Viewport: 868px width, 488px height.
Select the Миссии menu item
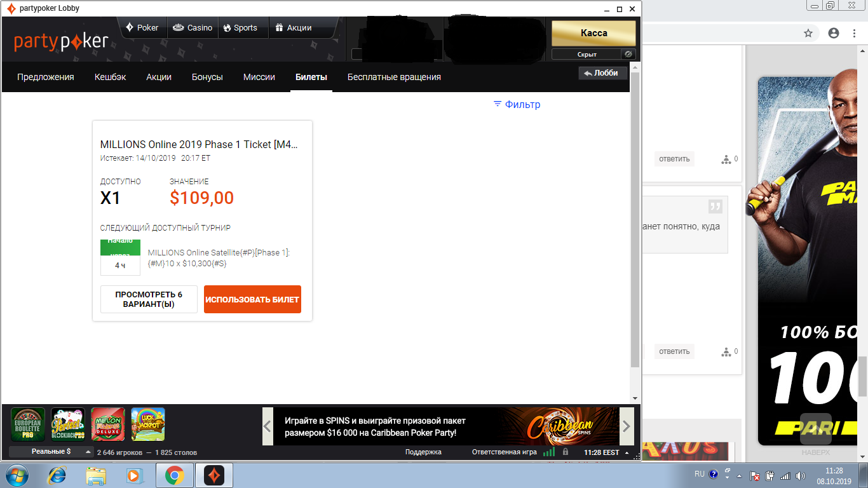tap(259, 77)
